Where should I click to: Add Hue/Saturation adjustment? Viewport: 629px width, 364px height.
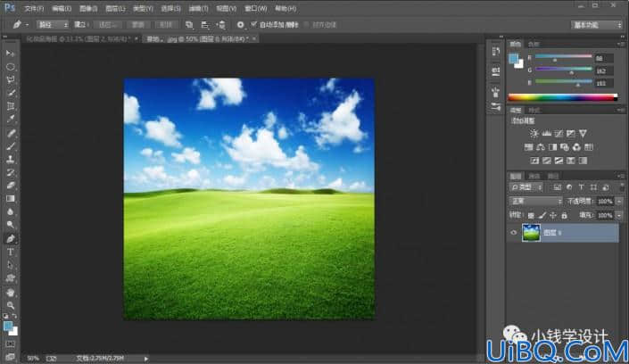tap(529, 147)
